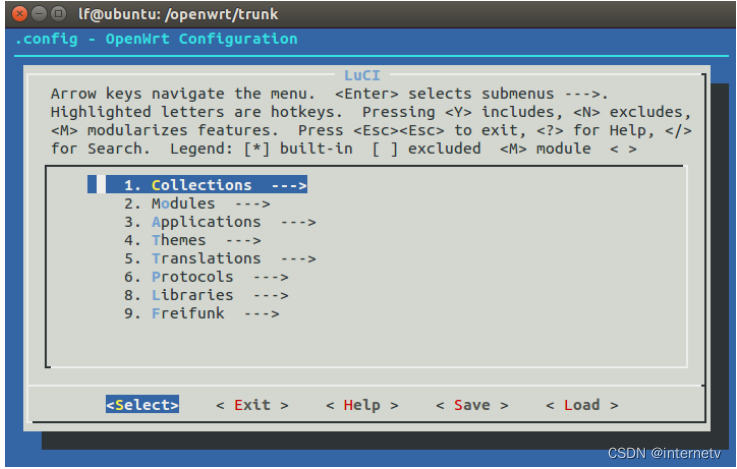Open the Collections submenu entry
This screenshot has width=737, height=469.
pos(197,185)
